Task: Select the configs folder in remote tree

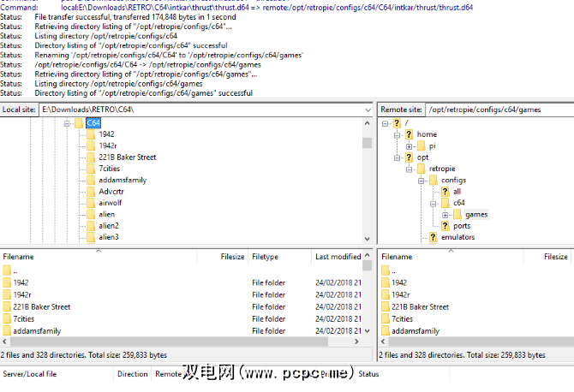Action: point(453,180)
